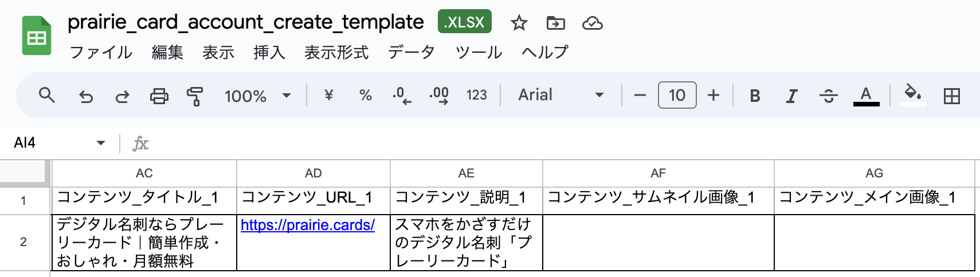Open the 100% zoom dropdown
980x277 pixels.
click(258, 96)
